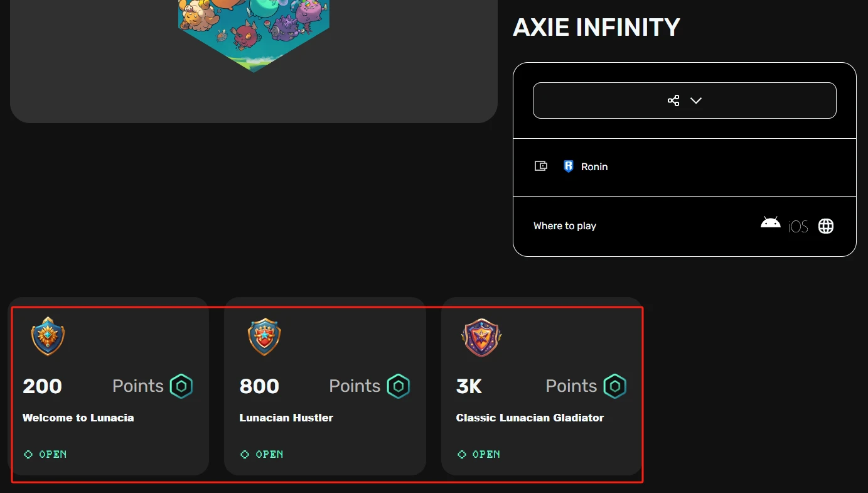Select the iOS platform icon

pos(798,227)
